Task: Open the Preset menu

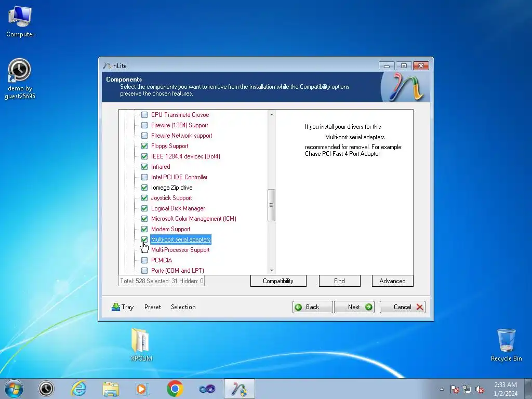Action: click(x=153, y=307)
